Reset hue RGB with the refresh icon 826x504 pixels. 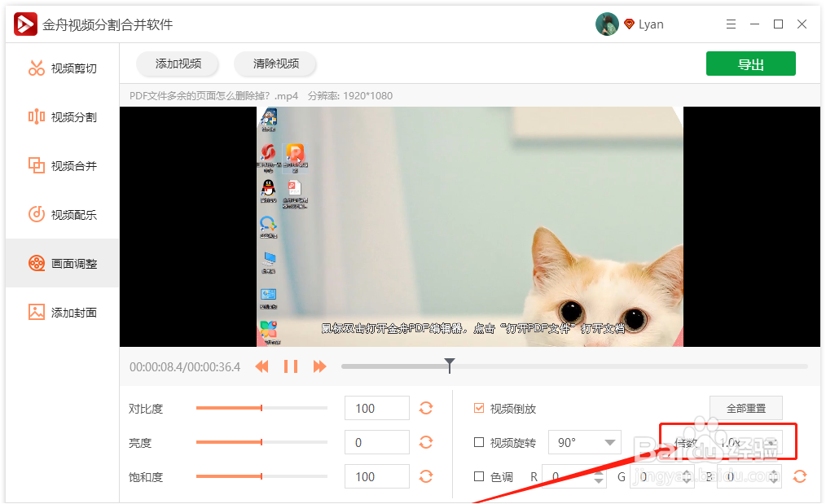800,476
